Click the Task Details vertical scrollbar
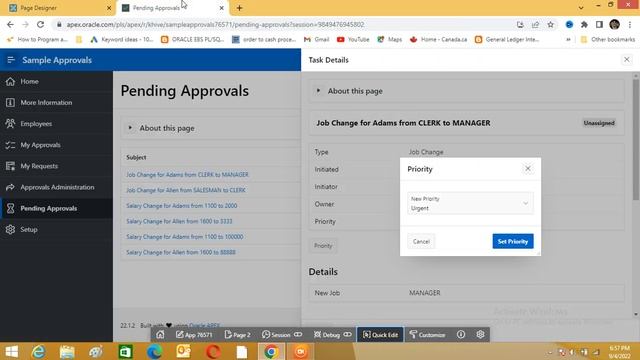 (x=636, y=139)
